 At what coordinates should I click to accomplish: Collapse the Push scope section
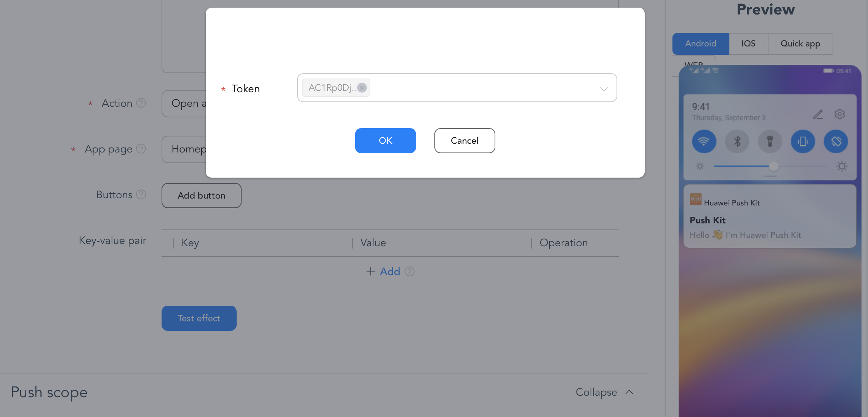[x=604, y=392]
